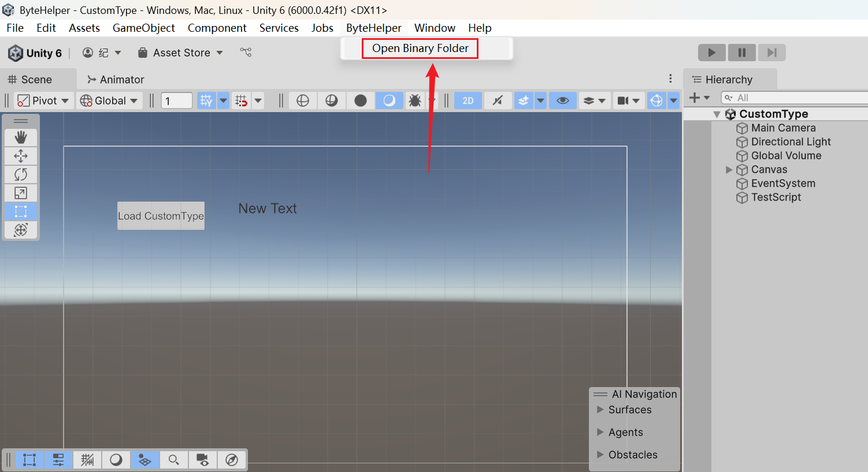Choose shaded wireframe draw mode icon
The height and width of the screenshot is (472, 868).
pos(331,101)
